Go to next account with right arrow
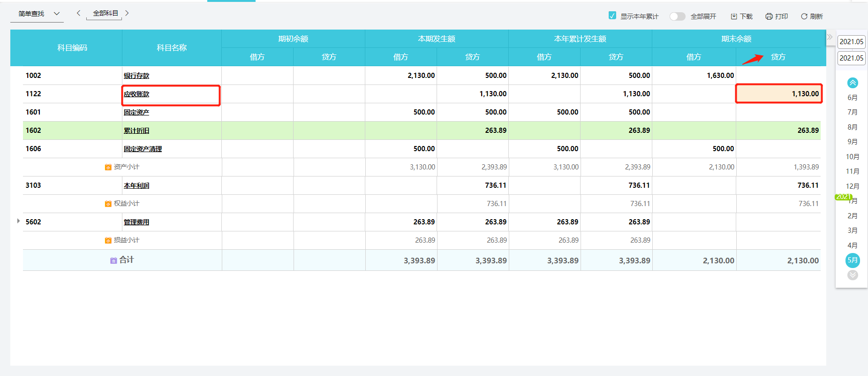The image size is (868, 376). (127, 13)
